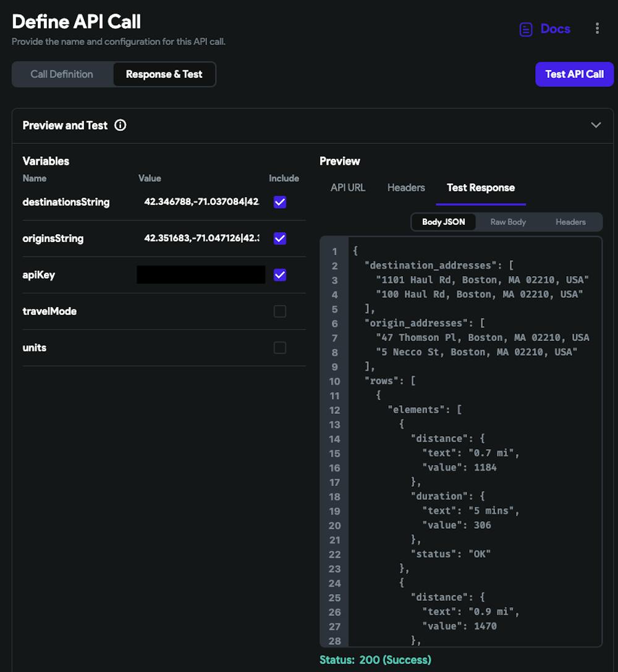The image size is (618, 672).
Task: Collapse the Preview and Test section chevron
Action: [x=596, y=125]
